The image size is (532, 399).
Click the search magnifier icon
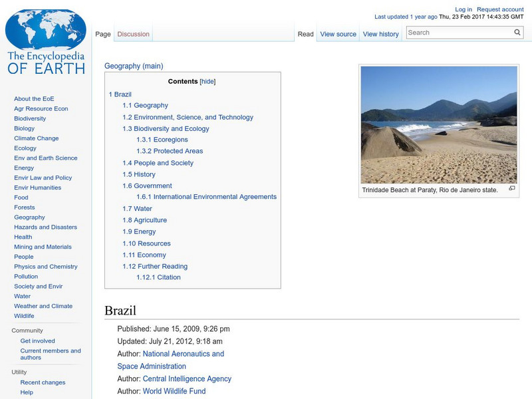click(x=517, y=32)
